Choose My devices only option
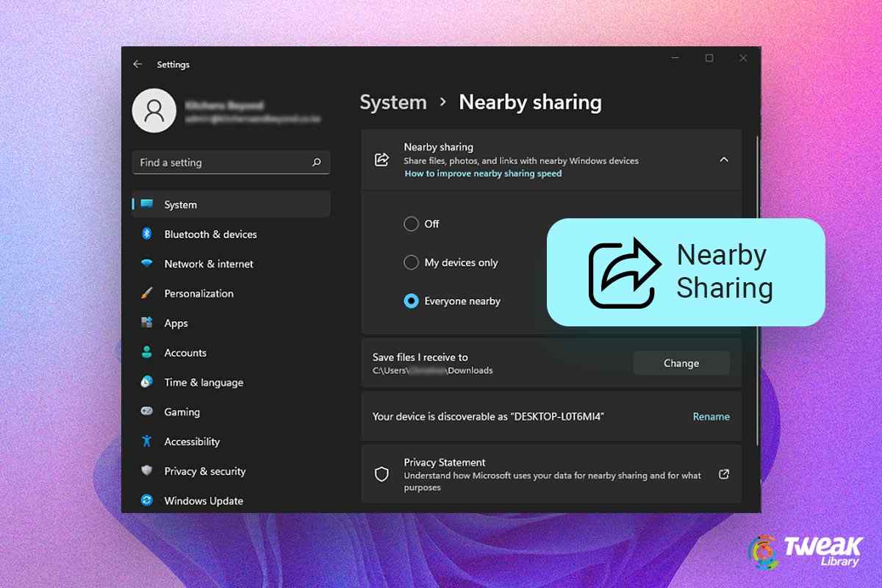 tap(412, 262)
